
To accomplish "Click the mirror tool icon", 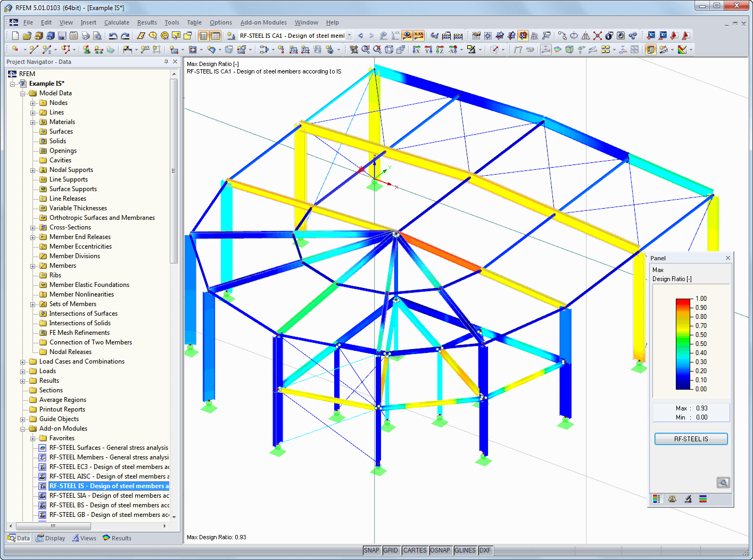I will pyautogui.click(x=585, y=36).
